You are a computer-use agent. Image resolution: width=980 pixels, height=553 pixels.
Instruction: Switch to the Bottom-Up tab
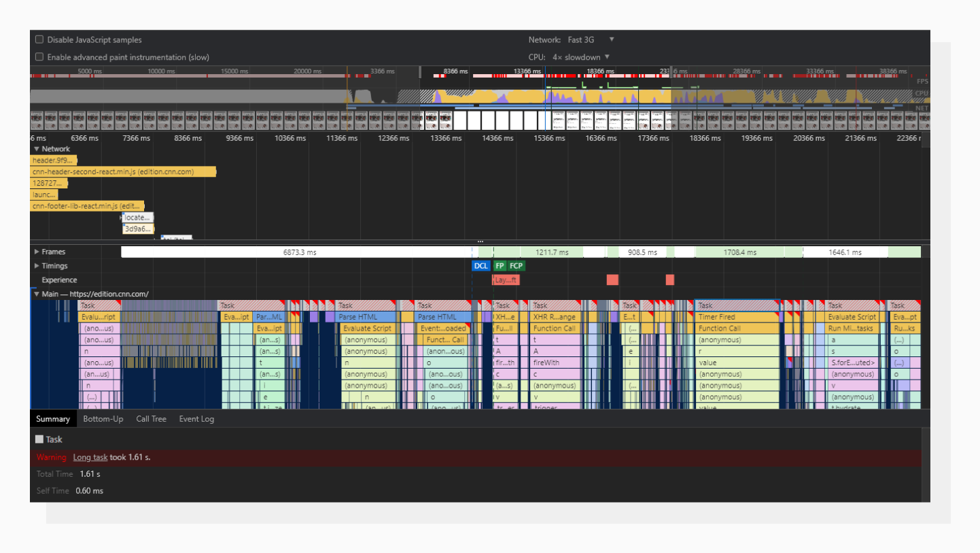click(x=103, y=419)
